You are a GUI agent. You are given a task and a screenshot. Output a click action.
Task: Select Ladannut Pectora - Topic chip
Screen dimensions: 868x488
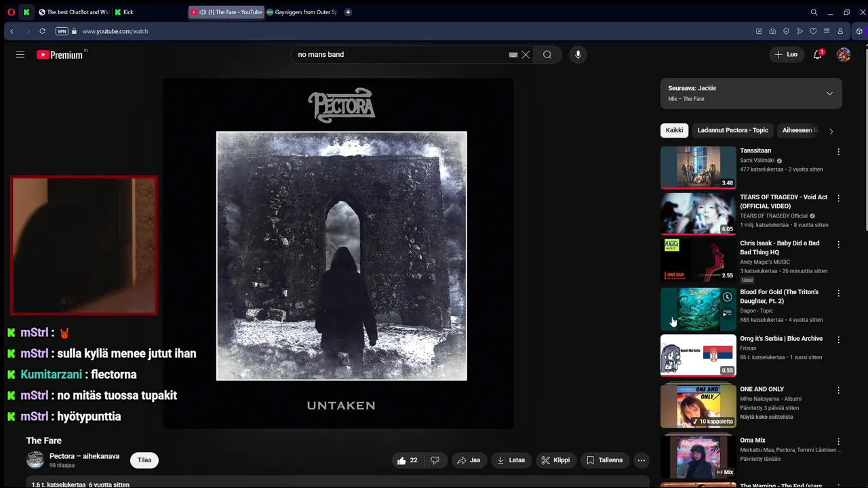pyautogui.click(x=733, y=130)
